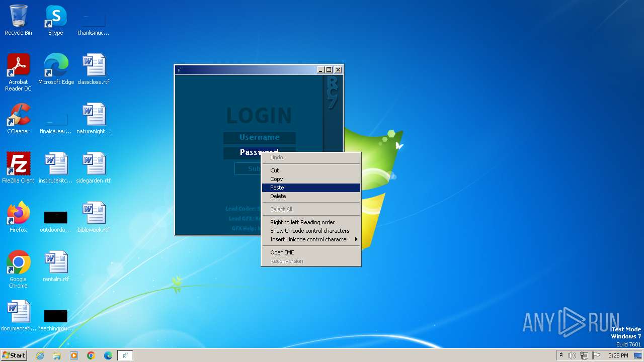Open Chrome from the taskbar
644x362 pixels.
coord(91,355)
